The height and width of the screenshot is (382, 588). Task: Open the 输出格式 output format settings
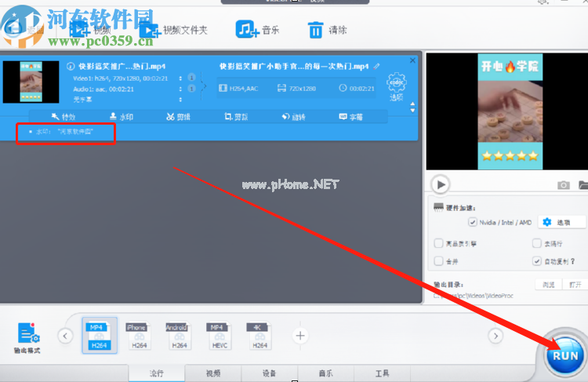[x=27, y=338]
